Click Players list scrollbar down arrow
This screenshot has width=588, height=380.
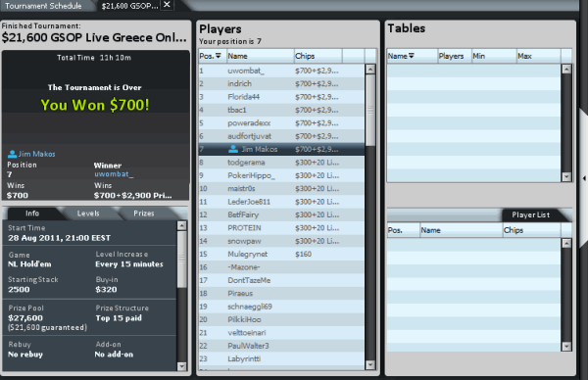point(370,364)
